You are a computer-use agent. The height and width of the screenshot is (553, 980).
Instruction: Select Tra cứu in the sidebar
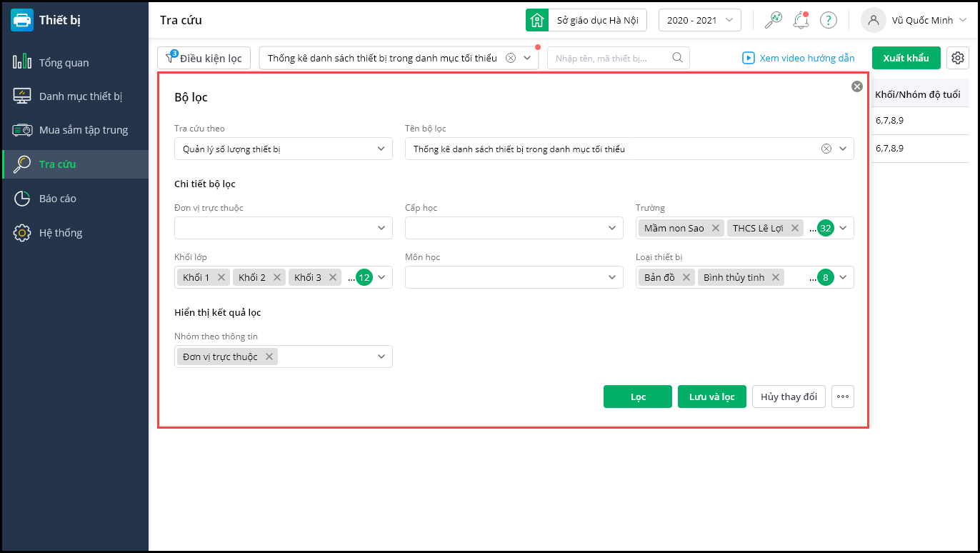coord(74,164)
